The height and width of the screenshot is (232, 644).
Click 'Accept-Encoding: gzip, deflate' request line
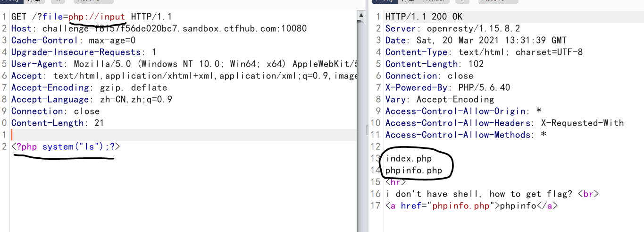tap(89, 87)
